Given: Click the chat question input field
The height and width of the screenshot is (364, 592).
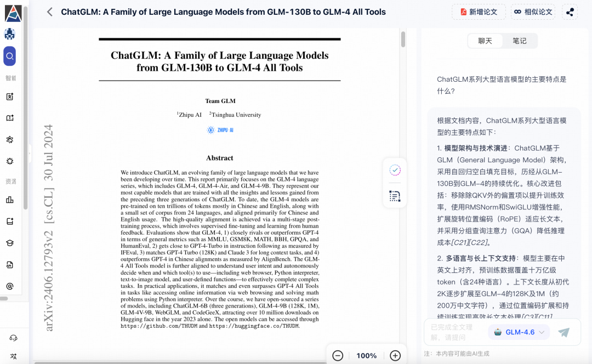Looking at the screenshot, I should [x=456, y=332].
